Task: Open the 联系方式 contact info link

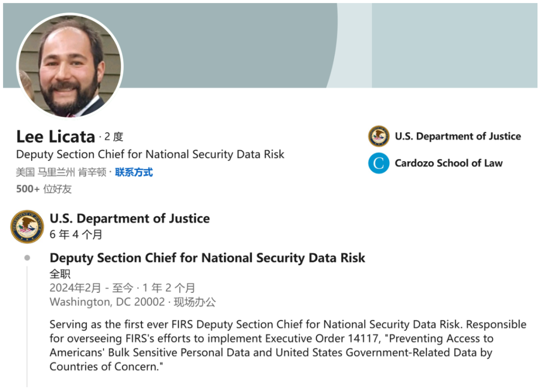Action: tap(134, 172)
